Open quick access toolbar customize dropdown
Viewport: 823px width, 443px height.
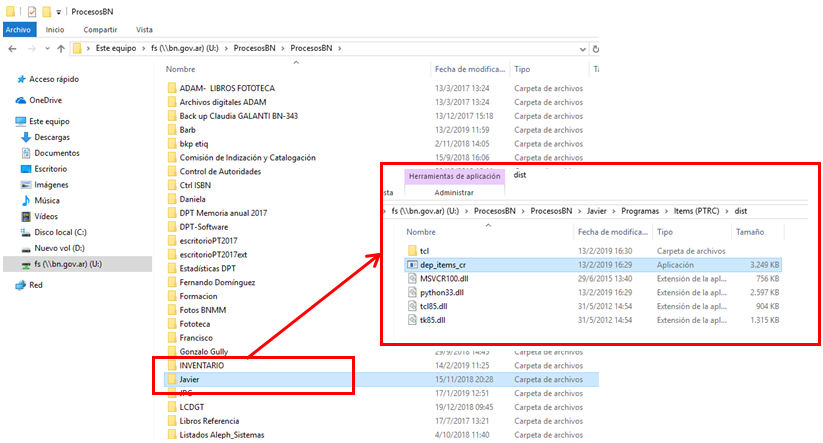58,12
